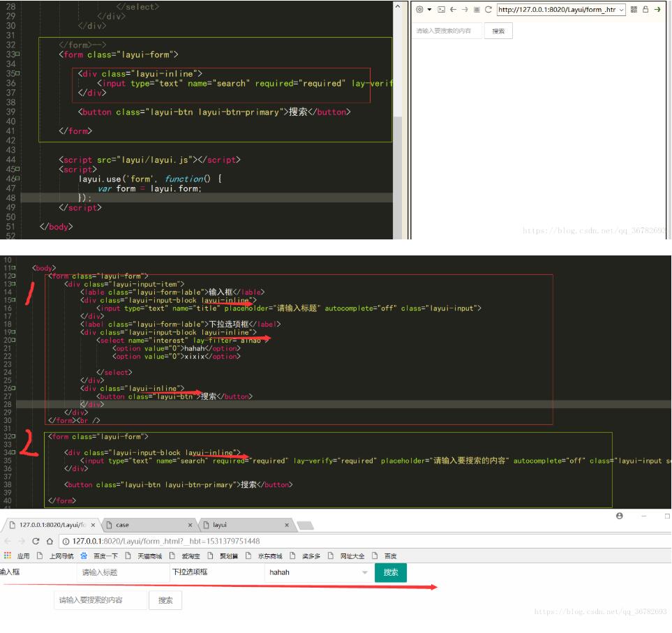Open the 京东商城 bookmark
Image resolution: width=672 pixels, height=633 pixels.
tap(264, 556)
